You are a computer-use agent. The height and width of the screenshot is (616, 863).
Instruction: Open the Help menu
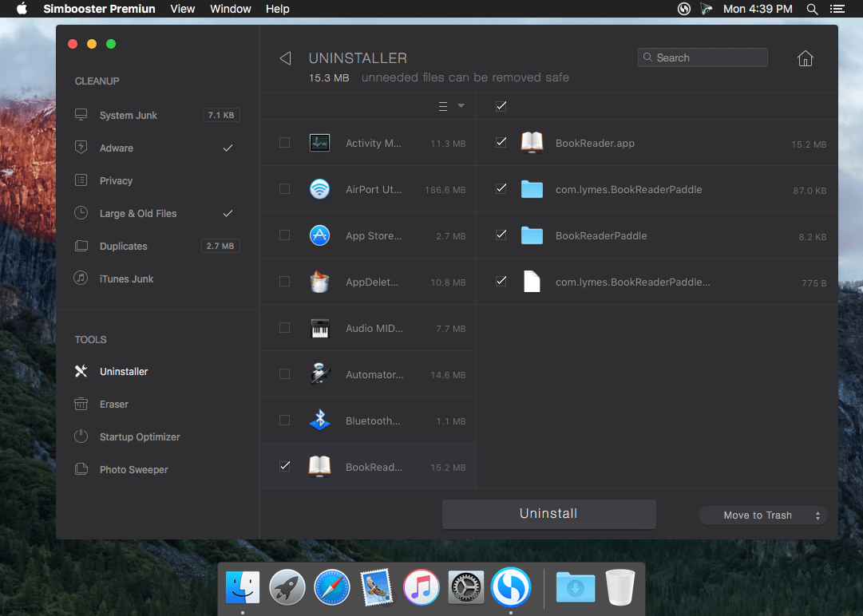[277, 9]
